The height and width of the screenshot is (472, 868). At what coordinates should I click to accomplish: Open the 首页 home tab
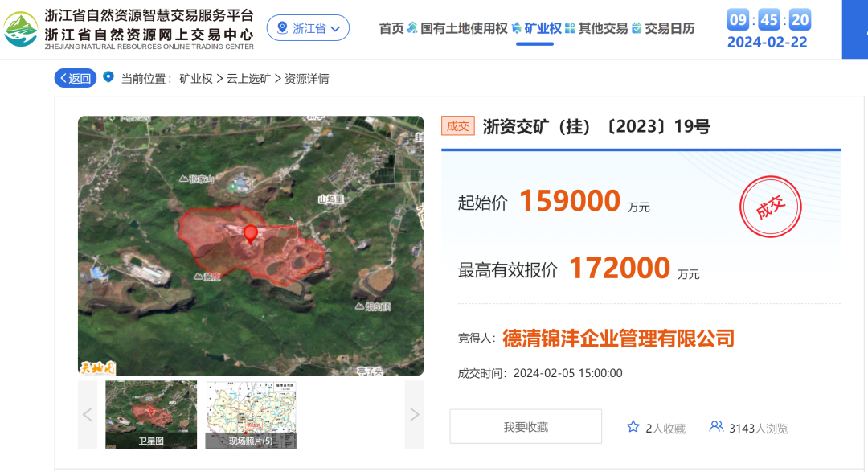pyautogui.click(x=391, y=29)
